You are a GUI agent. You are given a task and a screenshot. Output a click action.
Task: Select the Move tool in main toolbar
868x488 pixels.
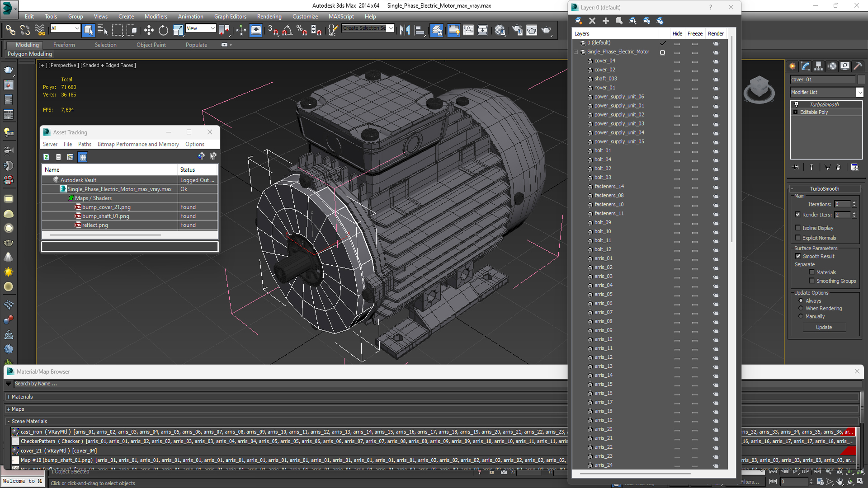click(x=149, y=30)
